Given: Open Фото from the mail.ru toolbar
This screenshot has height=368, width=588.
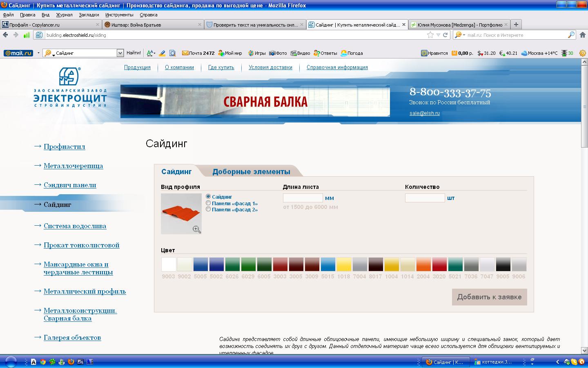Looking at the screenshot, I should [x=278, y=53].
